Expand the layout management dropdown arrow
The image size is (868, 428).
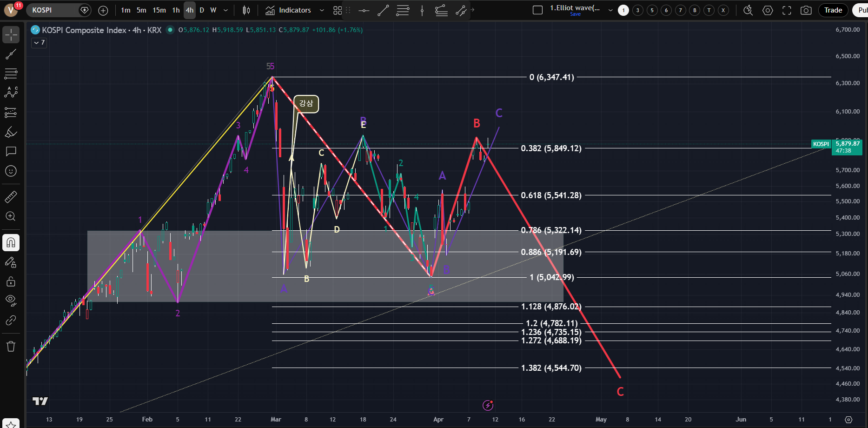pos(610,10)
